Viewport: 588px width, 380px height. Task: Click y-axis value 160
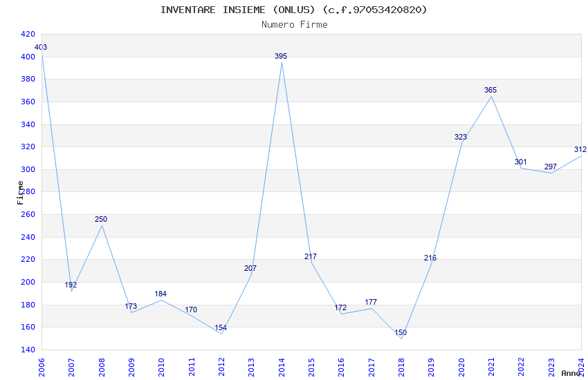[28, 327]
